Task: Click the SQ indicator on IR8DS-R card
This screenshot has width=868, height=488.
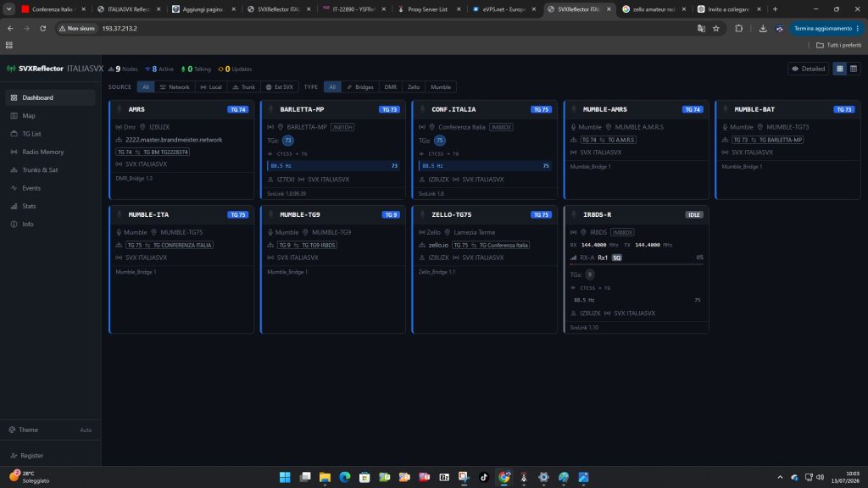Action: coord(616,258)
